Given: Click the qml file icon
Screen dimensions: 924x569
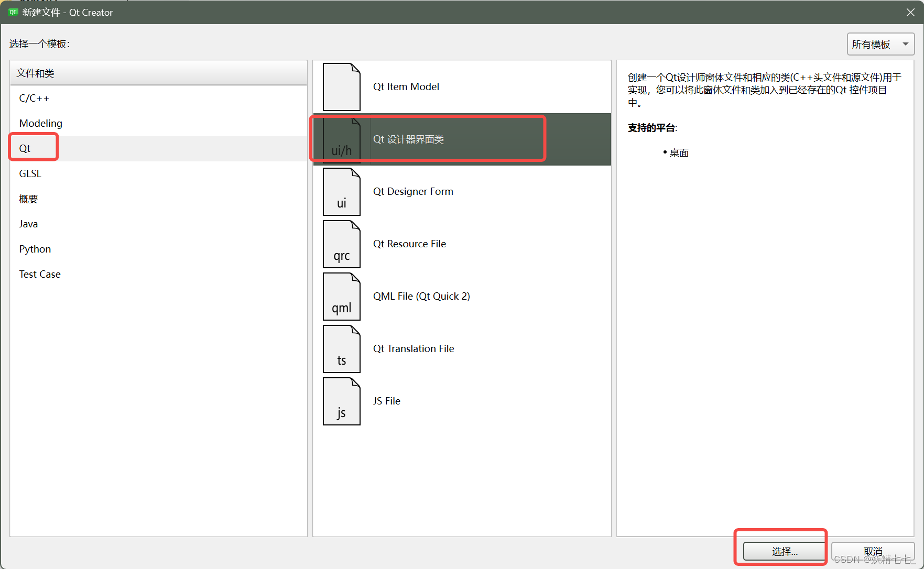Looking at the screenshot, I should tap(342, 297).
